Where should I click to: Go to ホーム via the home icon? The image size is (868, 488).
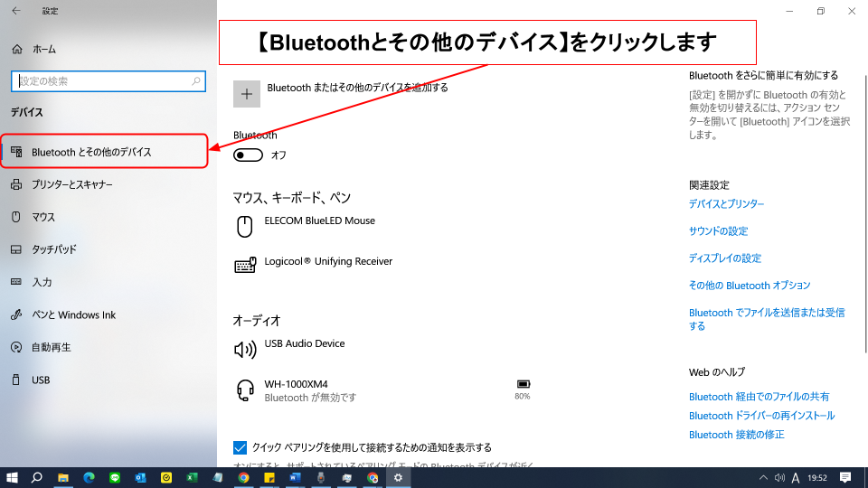[16, 49]
